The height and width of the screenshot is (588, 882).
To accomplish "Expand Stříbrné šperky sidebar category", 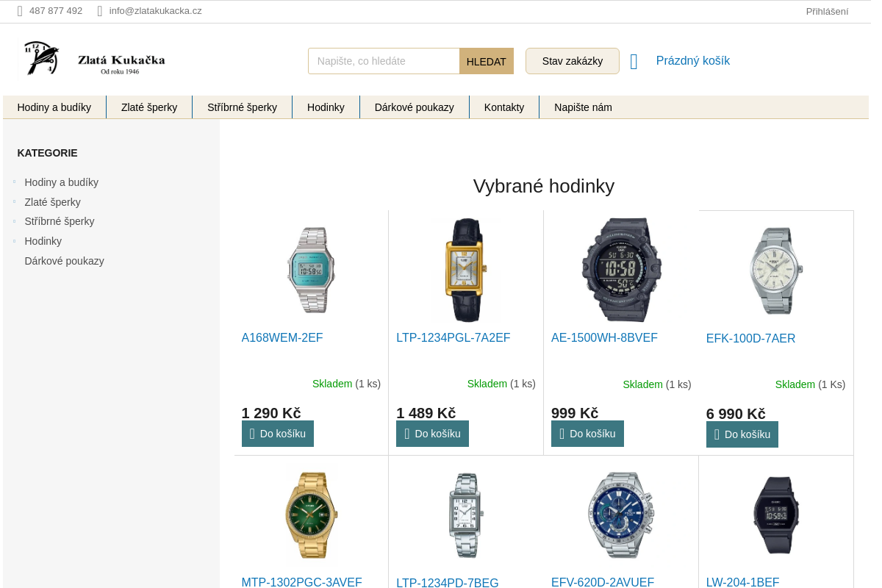I will [x=14, y=220].
